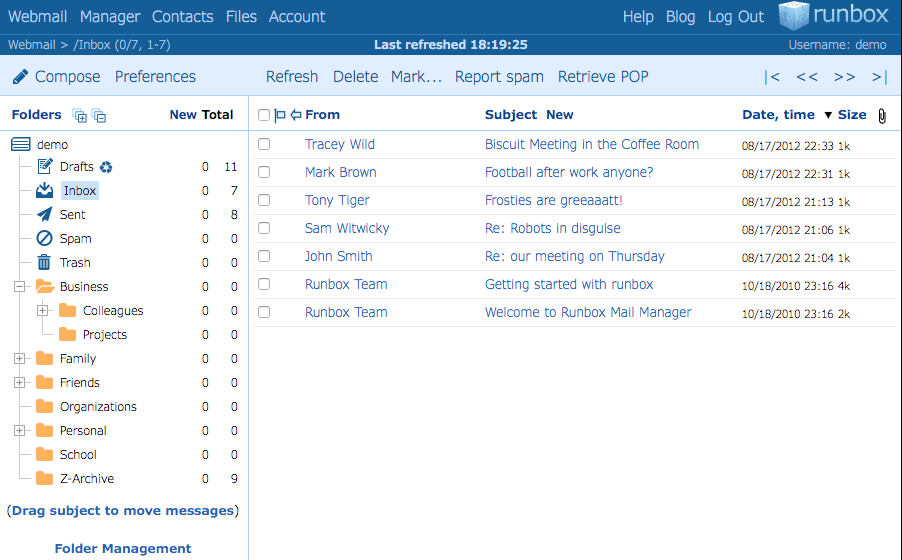Click the expand all folders icon

pyautogui.click(x=80, y=115)
